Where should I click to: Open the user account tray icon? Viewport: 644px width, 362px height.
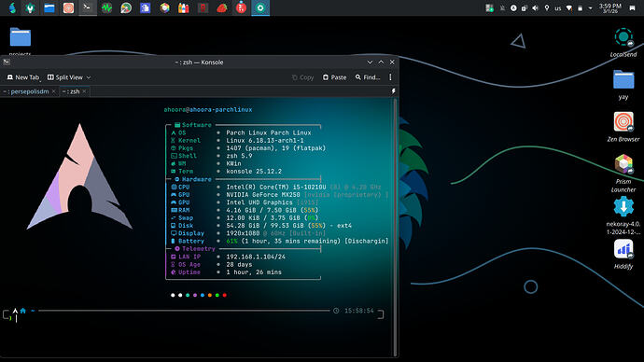(513, 7)
